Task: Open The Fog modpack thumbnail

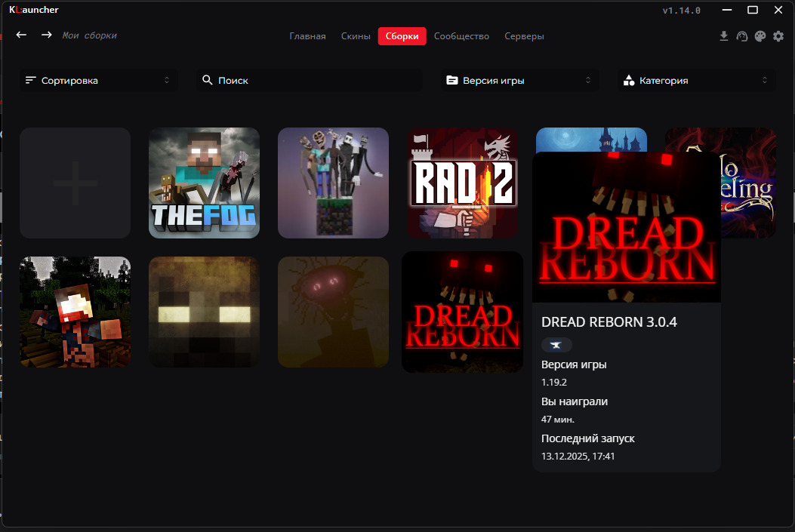Action: (x=205, y=183)
